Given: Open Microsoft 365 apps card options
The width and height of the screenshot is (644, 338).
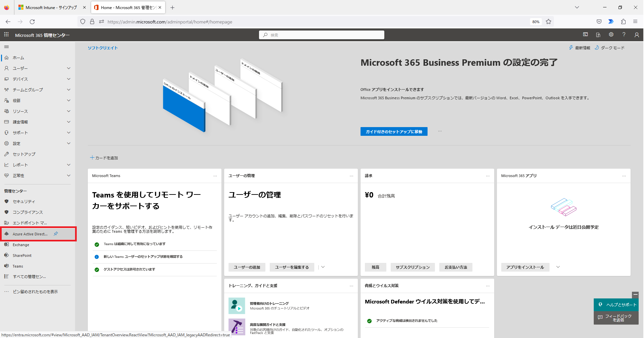Looking at the screenshot, I should click(x=624, y=176).
